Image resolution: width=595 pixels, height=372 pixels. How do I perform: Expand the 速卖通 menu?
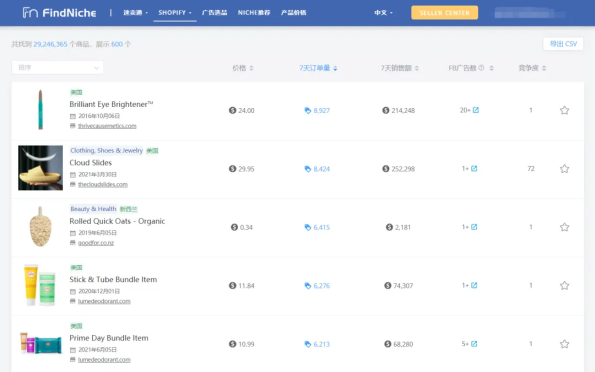pyautogui.click(x=135, y=13)
